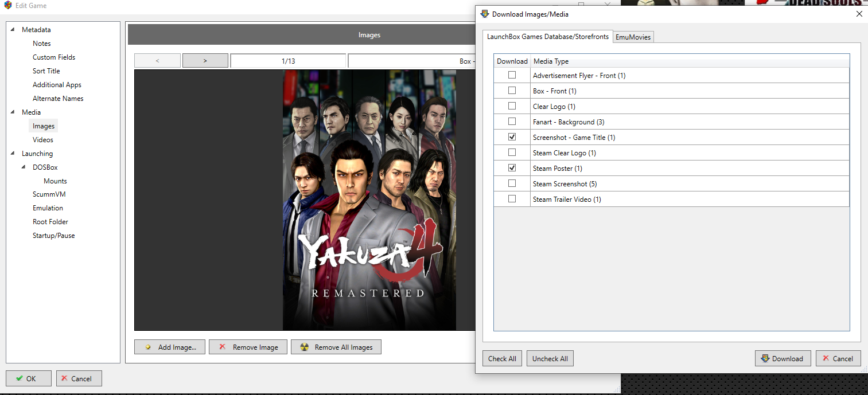This screenshot has height=395, width=868.
Task: Switch to the EmuMovies tab
Action: (633, 37)
